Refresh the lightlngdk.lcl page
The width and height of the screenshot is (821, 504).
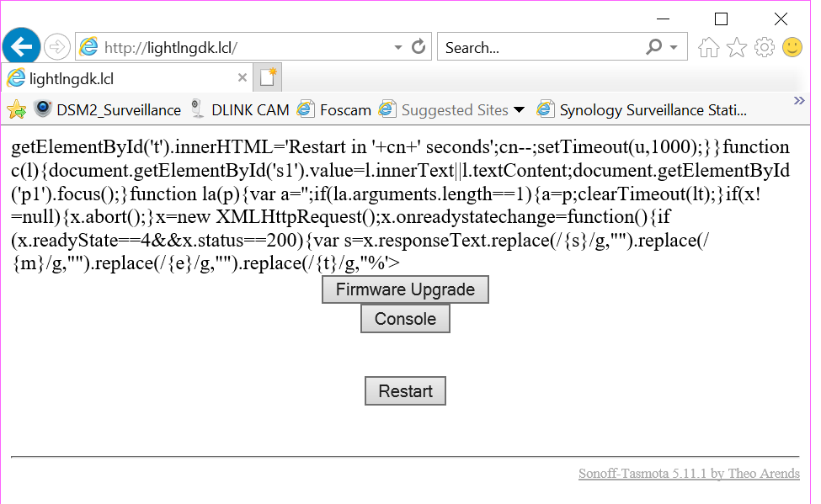pos(418,47)
